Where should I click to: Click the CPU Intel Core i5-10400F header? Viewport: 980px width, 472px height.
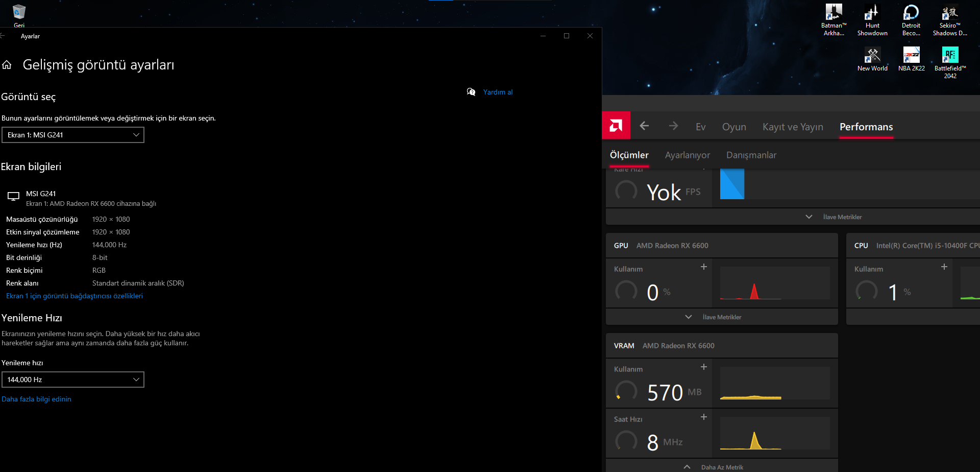[913, 246]
